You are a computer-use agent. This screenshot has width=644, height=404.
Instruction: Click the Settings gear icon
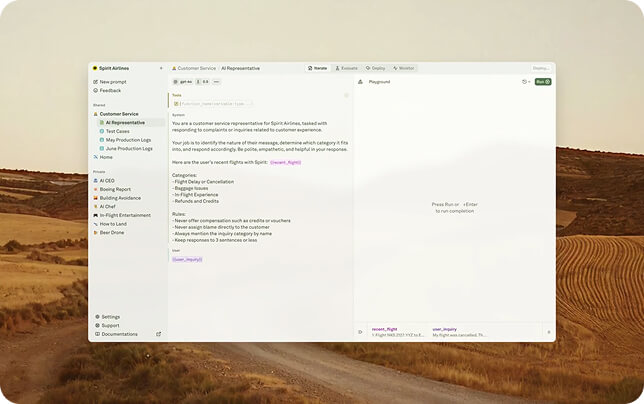(x=96, y=316)
